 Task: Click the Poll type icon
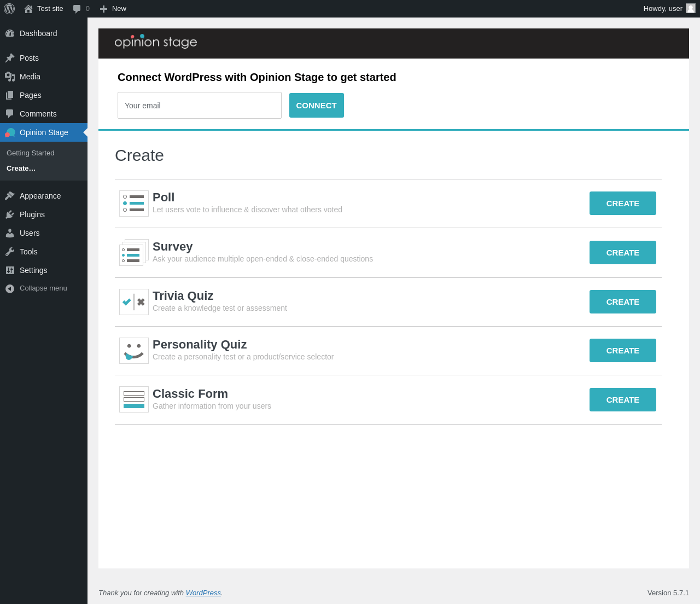(x=134, y=204)
